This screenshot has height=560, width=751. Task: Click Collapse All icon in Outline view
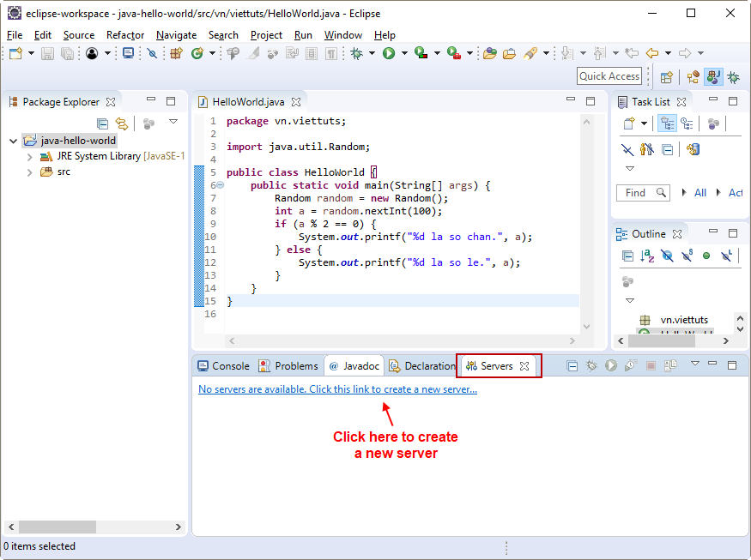pyautogui.click(x=627, y=256)
